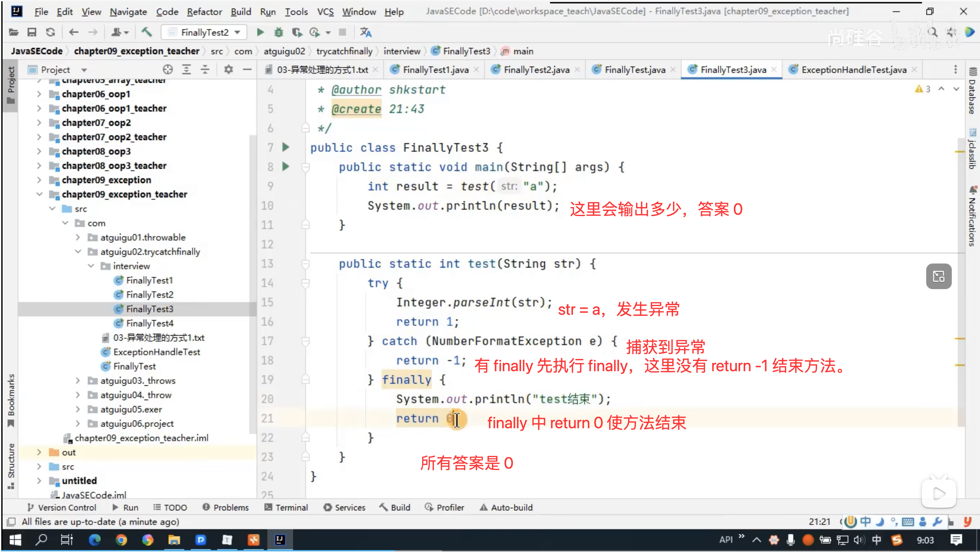Open FinallyTest4 in the project tree

tap(150, 323)
